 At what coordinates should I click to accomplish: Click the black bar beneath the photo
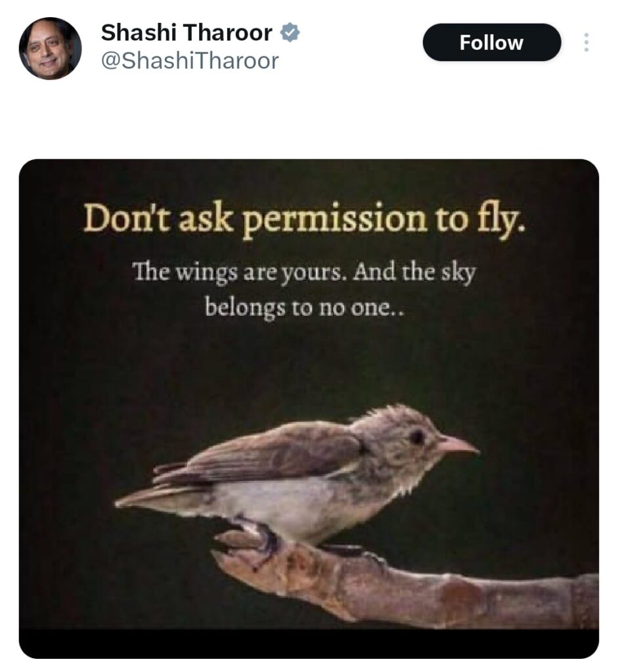pos(309,644)
